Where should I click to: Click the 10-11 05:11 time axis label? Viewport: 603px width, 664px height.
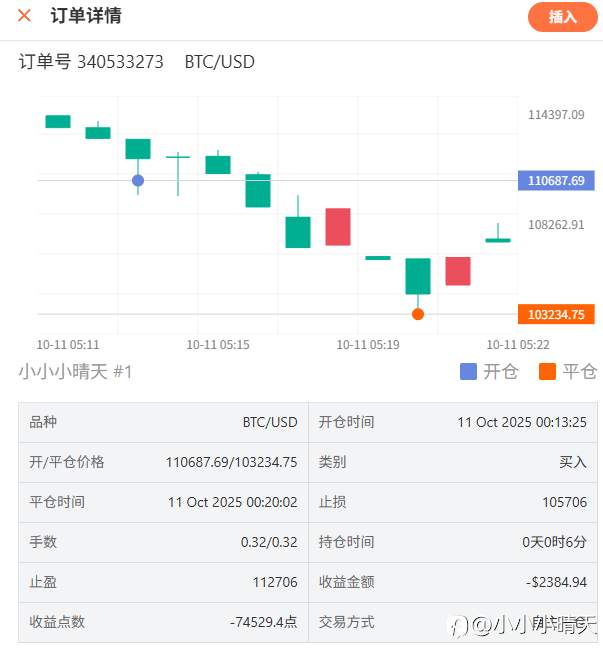(68, 345)
